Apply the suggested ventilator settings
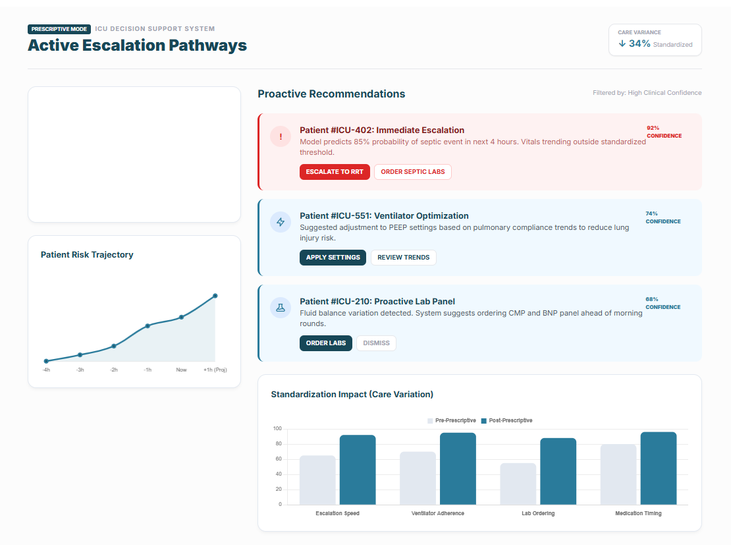Image resolution: width=731 pixels, height=560 pixels. [333, 258]
